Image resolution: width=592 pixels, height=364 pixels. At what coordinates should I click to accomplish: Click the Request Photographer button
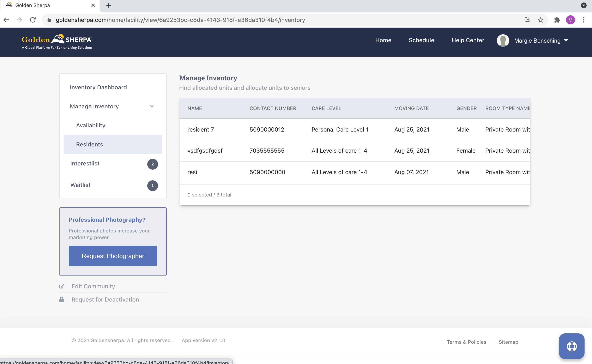[x=113, y=256]
